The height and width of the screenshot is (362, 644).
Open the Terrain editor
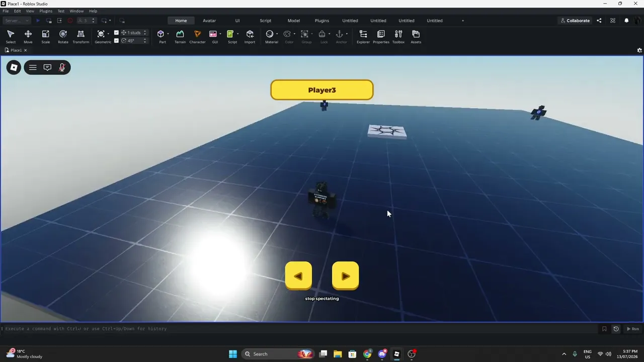tap(180, 37)
